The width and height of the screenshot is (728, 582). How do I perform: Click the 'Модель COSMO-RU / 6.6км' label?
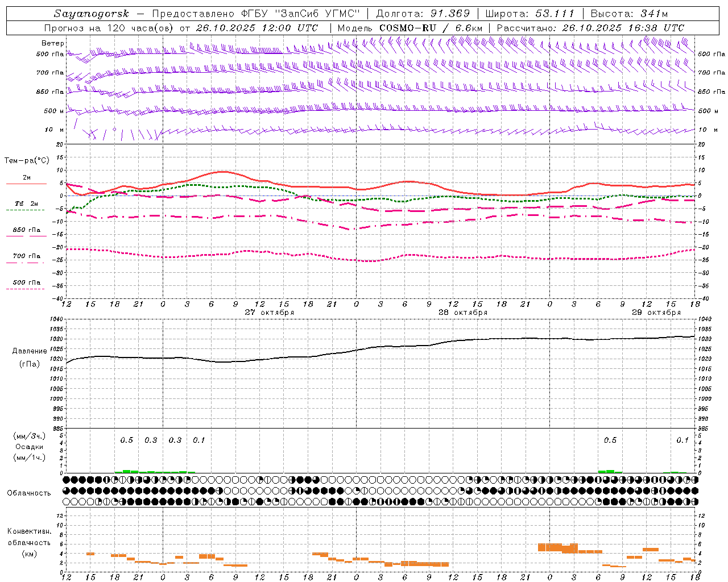tap(409, 28)
